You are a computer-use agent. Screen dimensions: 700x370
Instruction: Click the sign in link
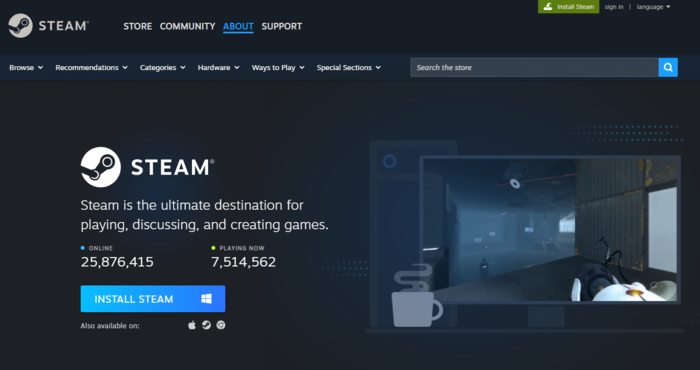point(614,7)
